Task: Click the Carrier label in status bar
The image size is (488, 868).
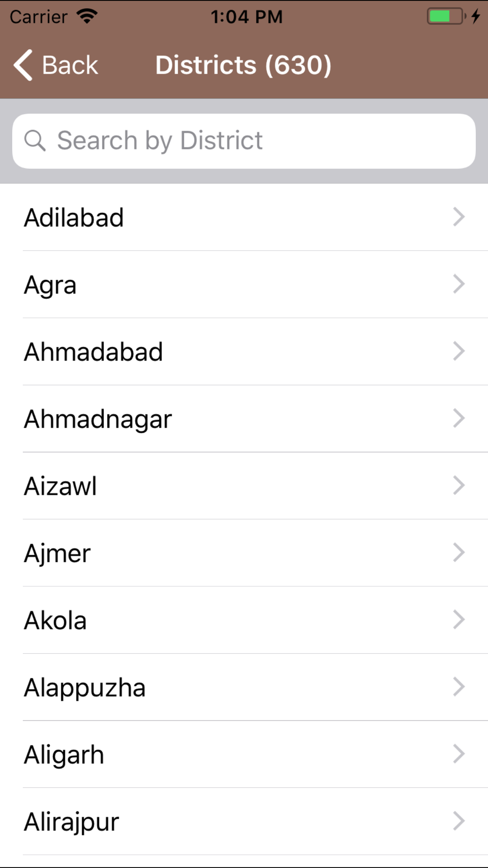Action: (x=39, y=17)
